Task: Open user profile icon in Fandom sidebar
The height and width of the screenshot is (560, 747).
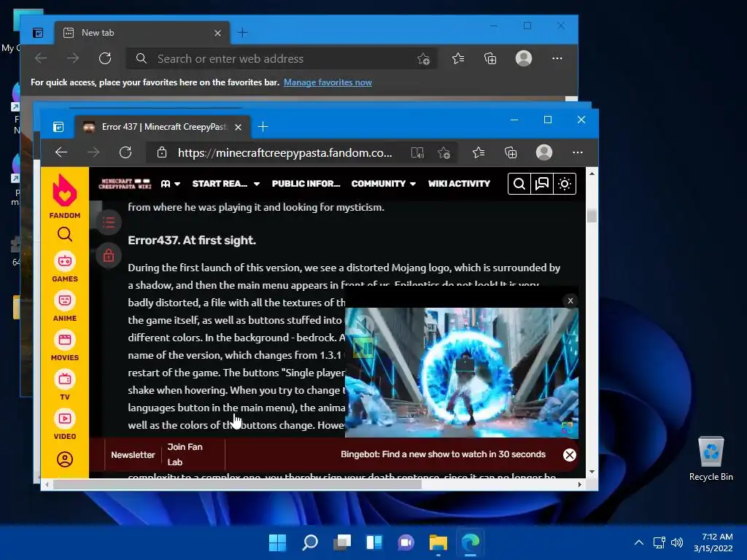Action: click(65, 459)
